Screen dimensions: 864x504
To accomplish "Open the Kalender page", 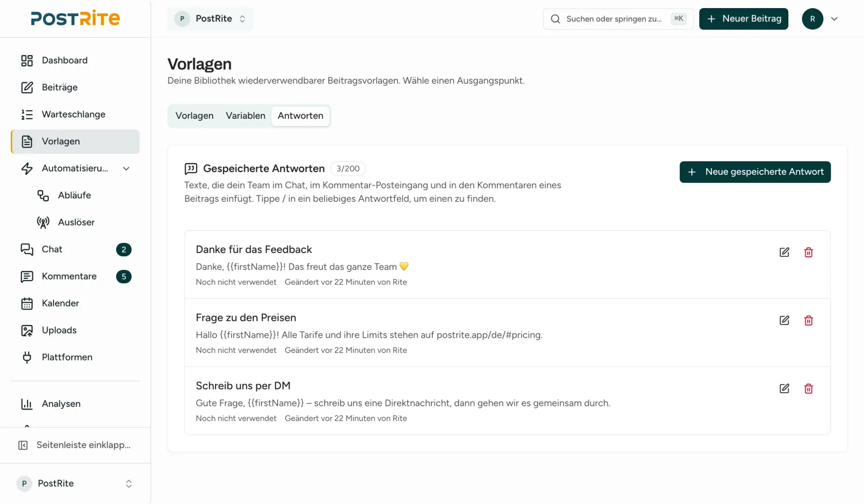I will click(x=75, y=303).
